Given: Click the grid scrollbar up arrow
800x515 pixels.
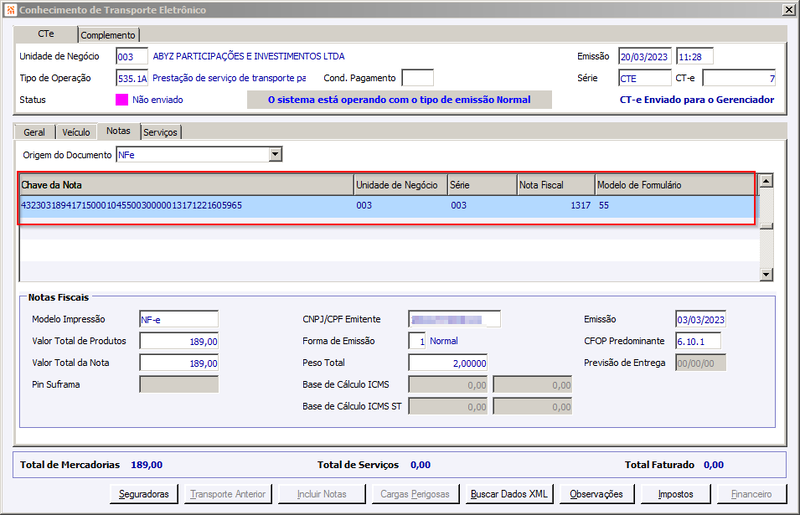Looking at the screenshot, I should tap(766, 180).
